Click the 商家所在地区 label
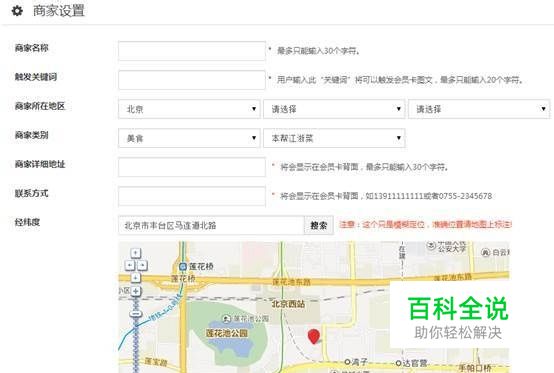554x373 pixels. 40,106
